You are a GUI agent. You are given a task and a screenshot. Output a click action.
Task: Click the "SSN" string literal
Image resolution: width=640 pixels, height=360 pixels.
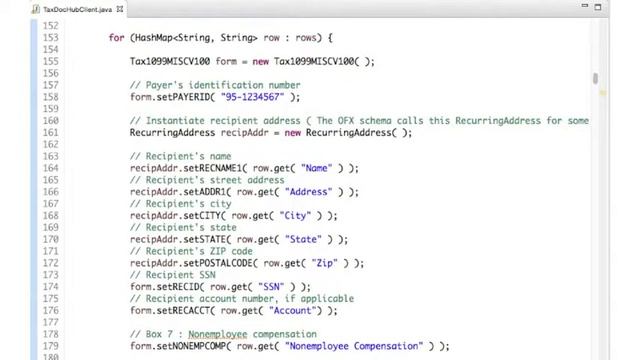point(271,287)
